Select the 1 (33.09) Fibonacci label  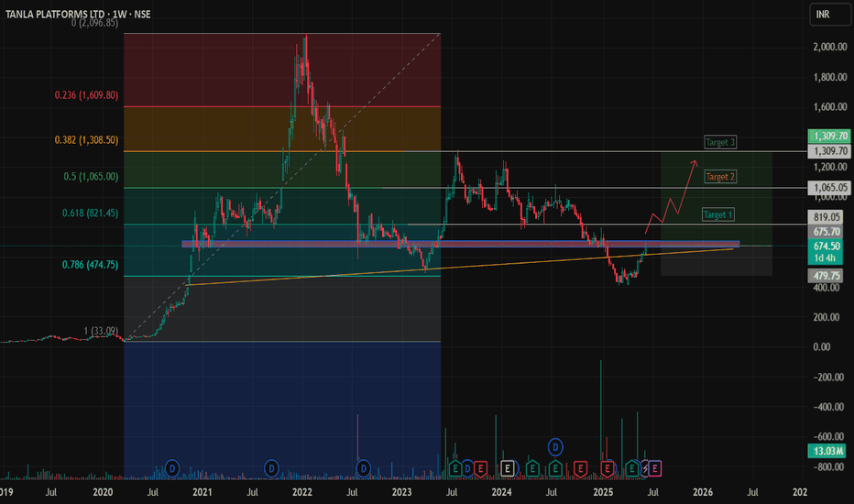[x=101, y=331]
